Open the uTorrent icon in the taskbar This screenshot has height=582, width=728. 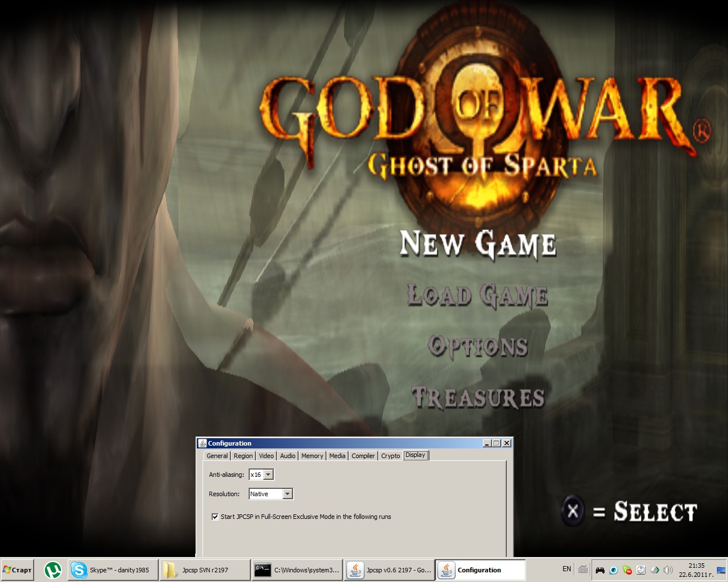pos(53,569)
